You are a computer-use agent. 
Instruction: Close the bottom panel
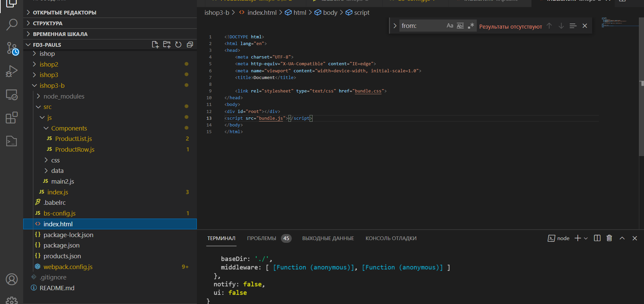pyautogui.click(x=635, y=238)
